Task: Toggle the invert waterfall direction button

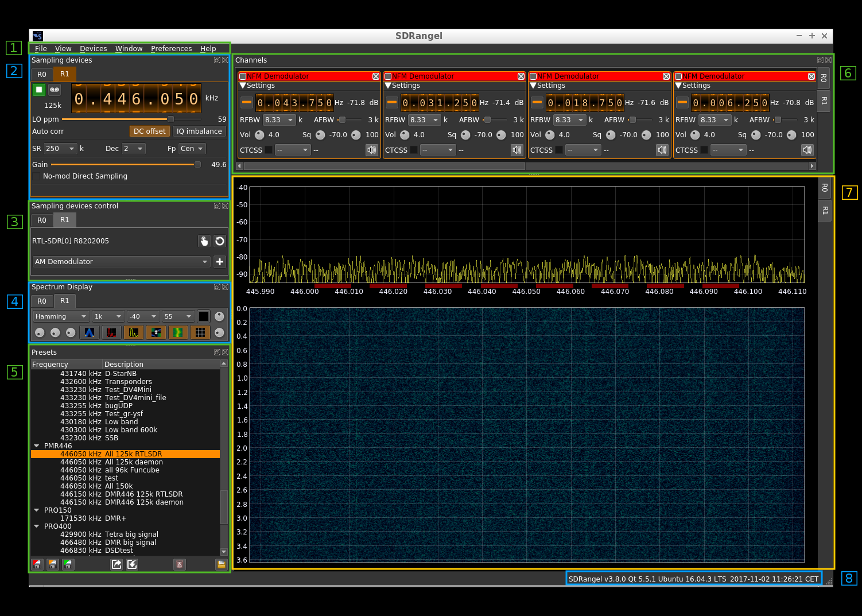Action: point(156,332)
